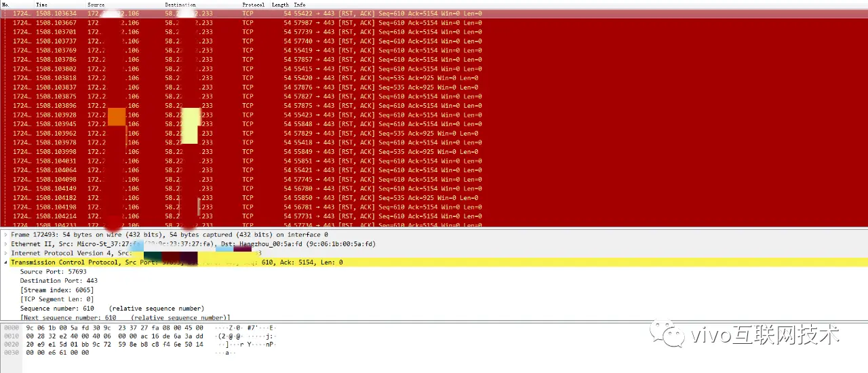The image size is (868, 373).
Task: Click the Length column header
Action: click(x=280, y=5)
